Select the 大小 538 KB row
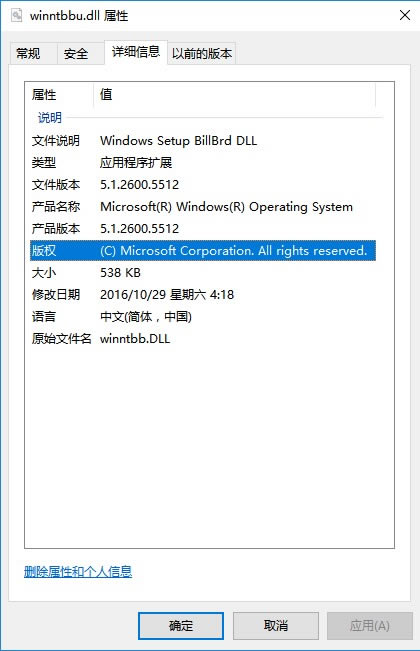This screenshot has width=420, height=651. (x=203, y=273)
